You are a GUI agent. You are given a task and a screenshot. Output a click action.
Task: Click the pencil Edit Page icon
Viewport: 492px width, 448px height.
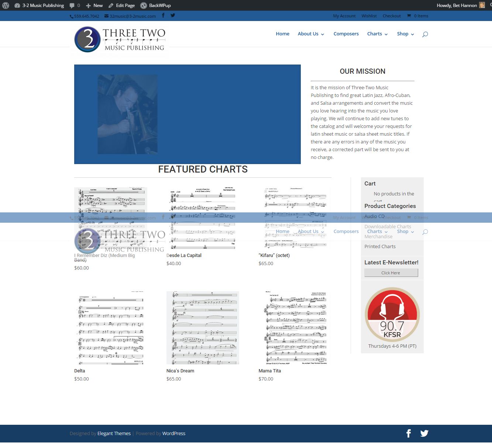click(111, 6)
